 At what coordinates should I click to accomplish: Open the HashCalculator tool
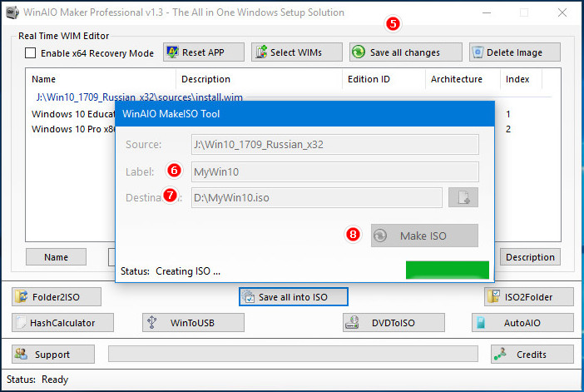click(x=62, y=323)
